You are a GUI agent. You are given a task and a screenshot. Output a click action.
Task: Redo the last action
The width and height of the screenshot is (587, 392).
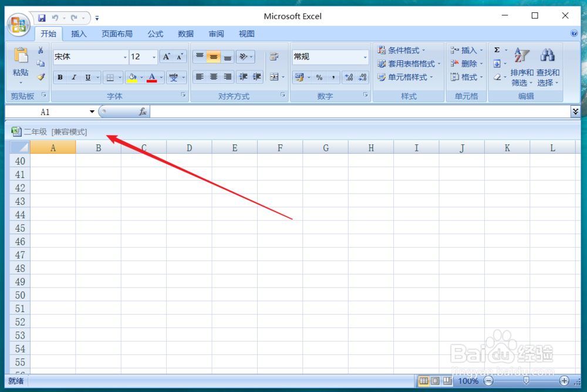[x=74, y=18]
